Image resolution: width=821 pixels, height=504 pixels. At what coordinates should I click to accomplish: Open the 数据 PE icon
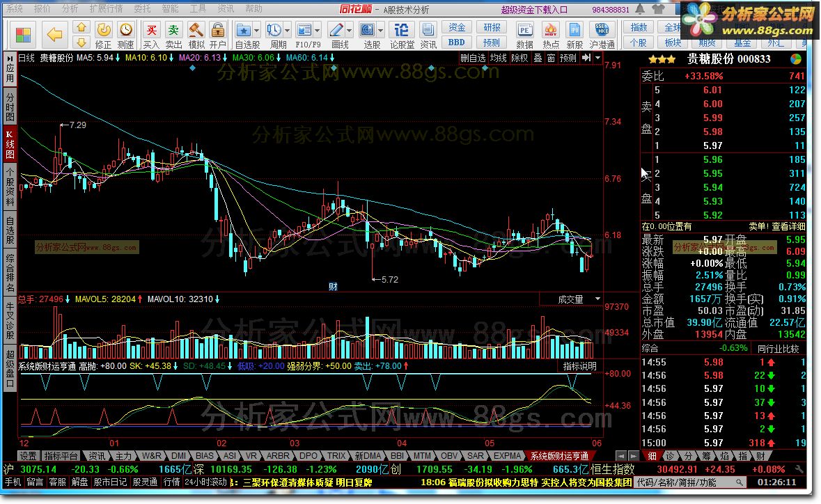point(524,35)
